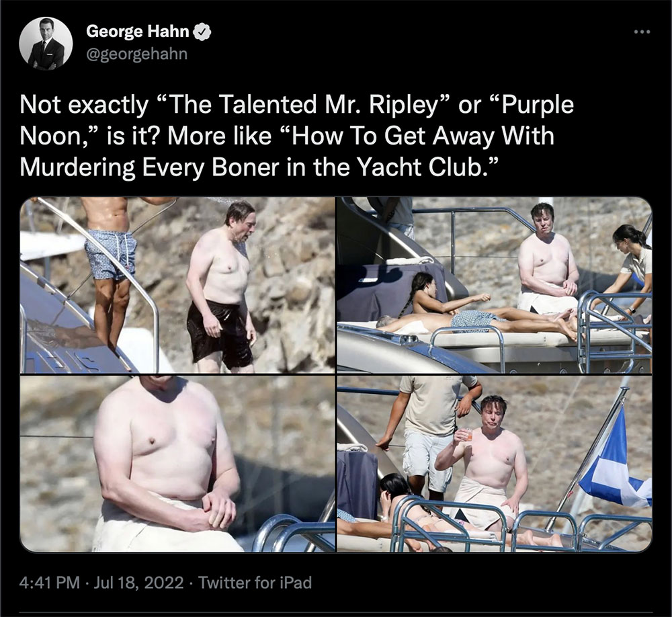Enlarge bottom-left close-up torso photo
Viewport: 672px width, 617px height.
pyautogui.click(x=177, y=464)
